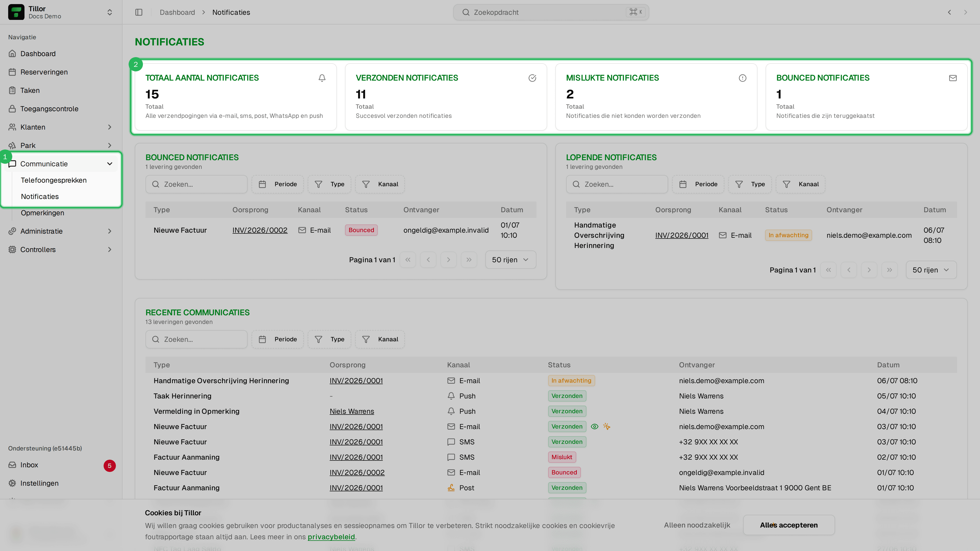Open Taken in the sidebar
980x551 pixels.
pos(61,90)
